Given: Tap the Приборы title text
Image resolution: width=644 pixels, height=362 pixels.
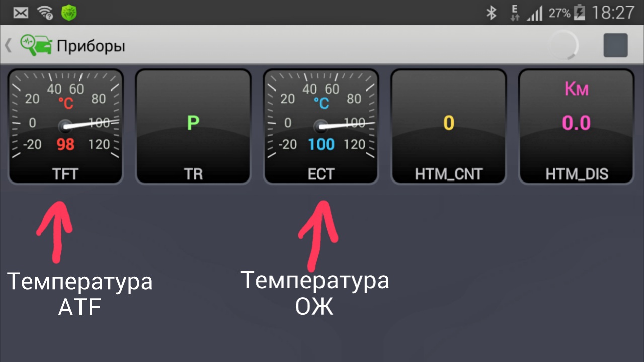Looking at the screenshot, I should point(91,46).
